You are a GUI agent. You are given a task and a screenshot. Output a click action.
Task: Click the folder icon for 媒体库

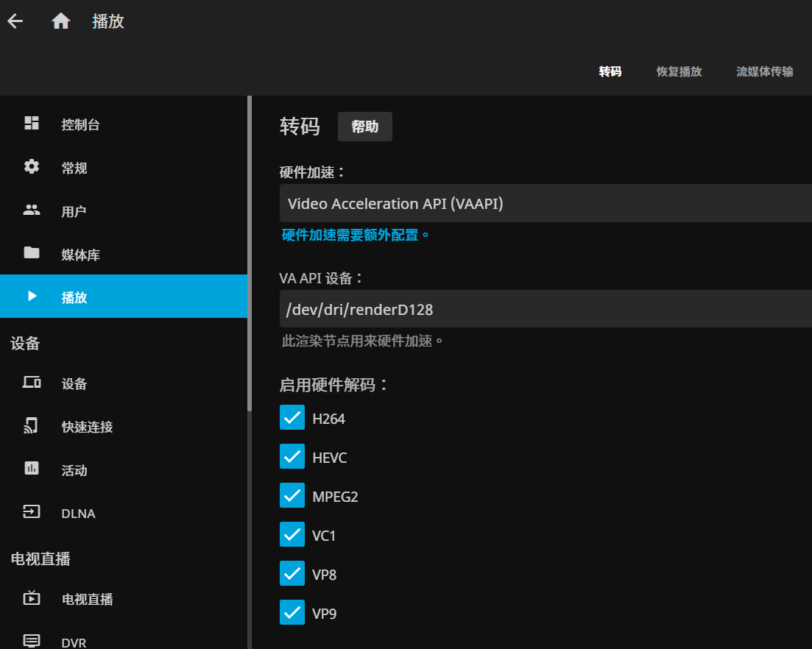[x=32, y=252]
